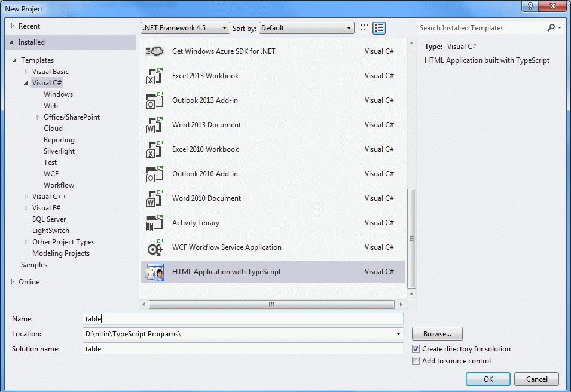Click the scroll up arrow of template list
This screenshot has height=392, width=571.
click(x=411, y=43)
